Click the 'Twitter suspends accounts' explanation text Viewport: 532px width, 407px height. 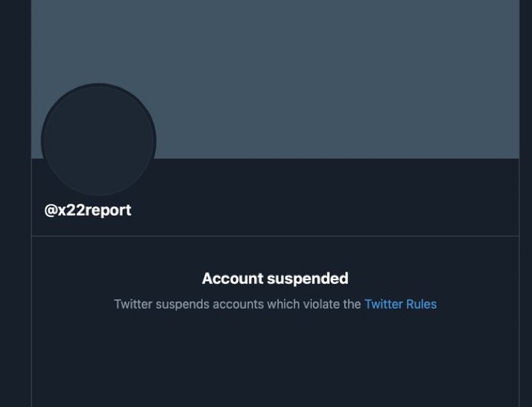click(x=237, y=304)
